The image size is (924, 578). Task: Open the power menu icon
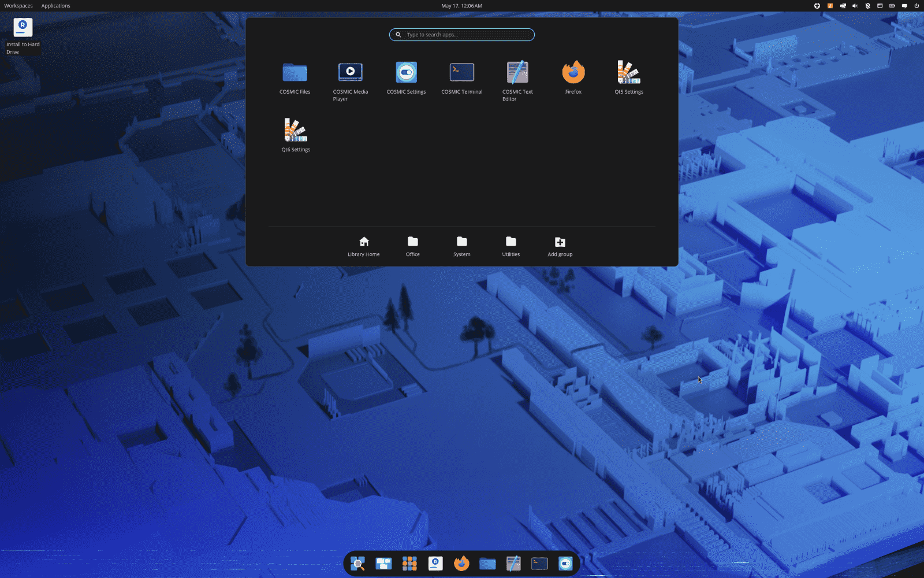coord(916,6)
